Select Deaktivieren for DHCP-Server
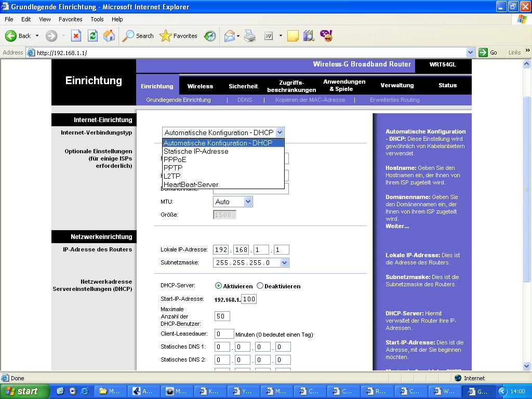Viewport: 532px width, 399px height. pos(260,286)
